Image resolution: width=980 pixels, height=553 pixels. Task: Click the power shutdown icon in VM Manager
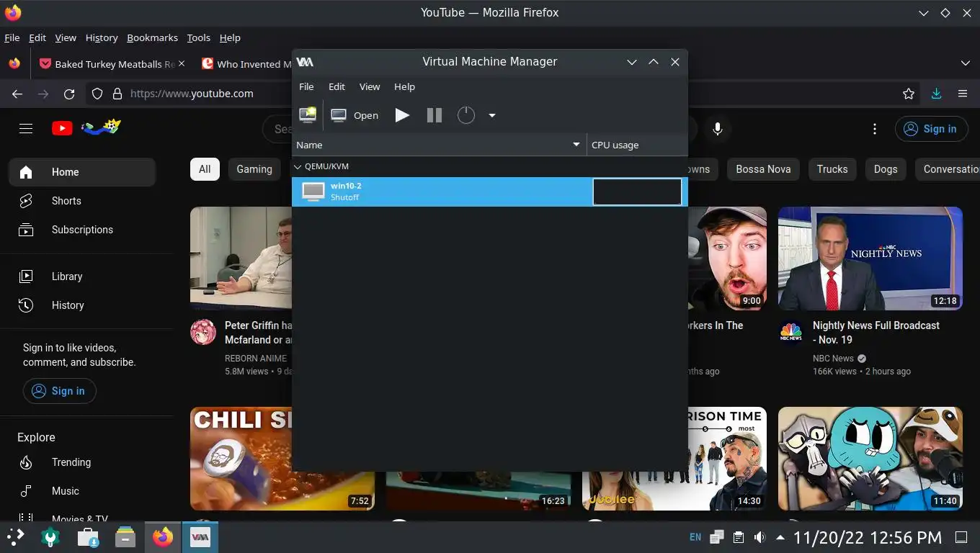click(466, 115)
